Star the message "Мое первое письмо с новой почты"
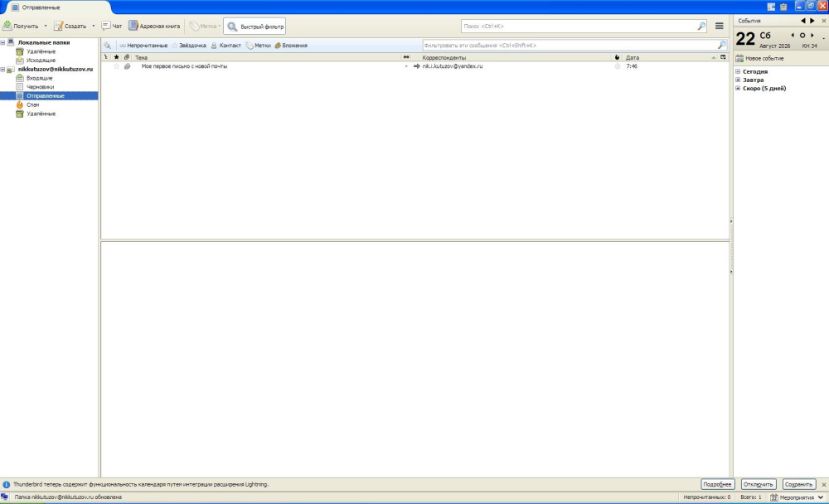The height and width of the screenshot is (504, 829). (x=116, y=66)
